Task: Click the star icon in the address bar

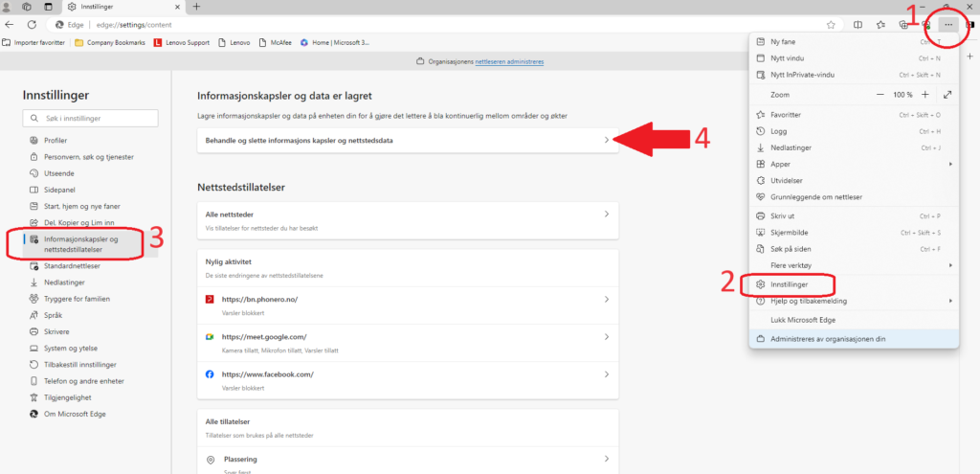Action: [831, 25]
